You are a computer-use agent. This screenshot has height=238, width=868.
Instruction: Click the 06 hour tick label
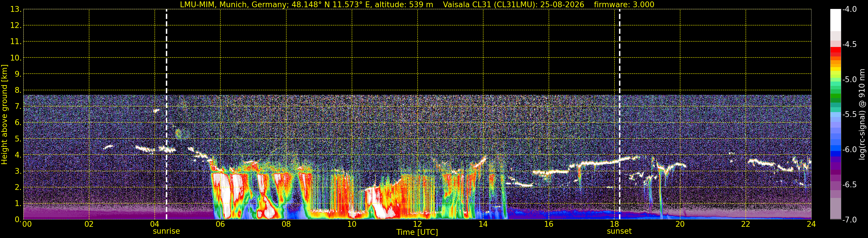tap(220, 224)
